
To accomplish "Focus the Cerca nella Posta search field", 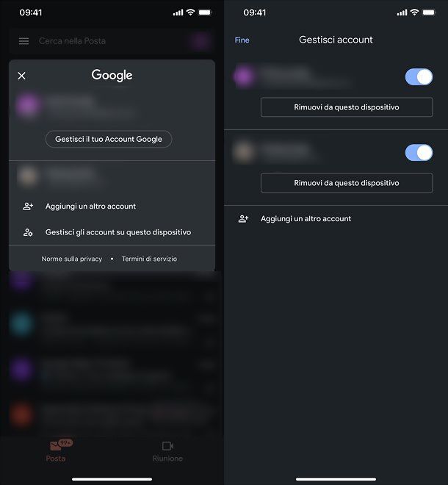I will [x=112, y=41].
